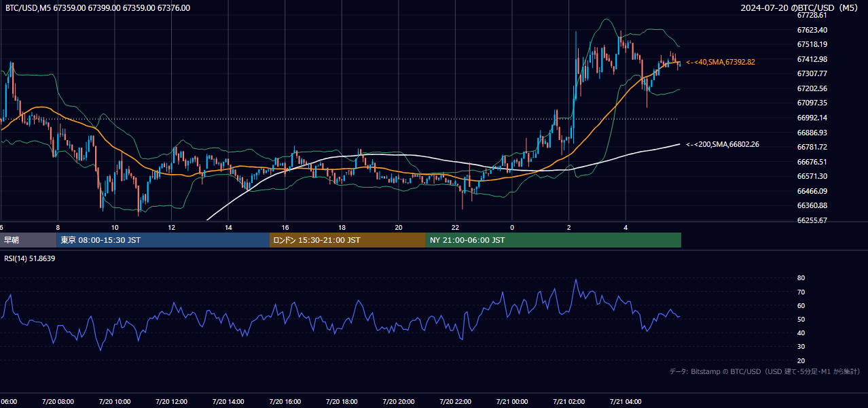Click price axis value 66676.51
The image size is (868, 408).
pos(812,162)
